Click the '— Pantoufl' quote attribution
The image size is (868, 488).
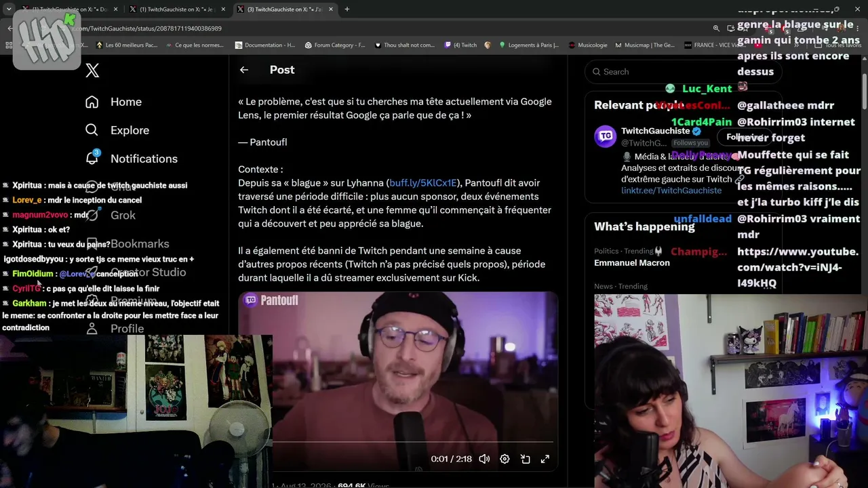point(262,142)
